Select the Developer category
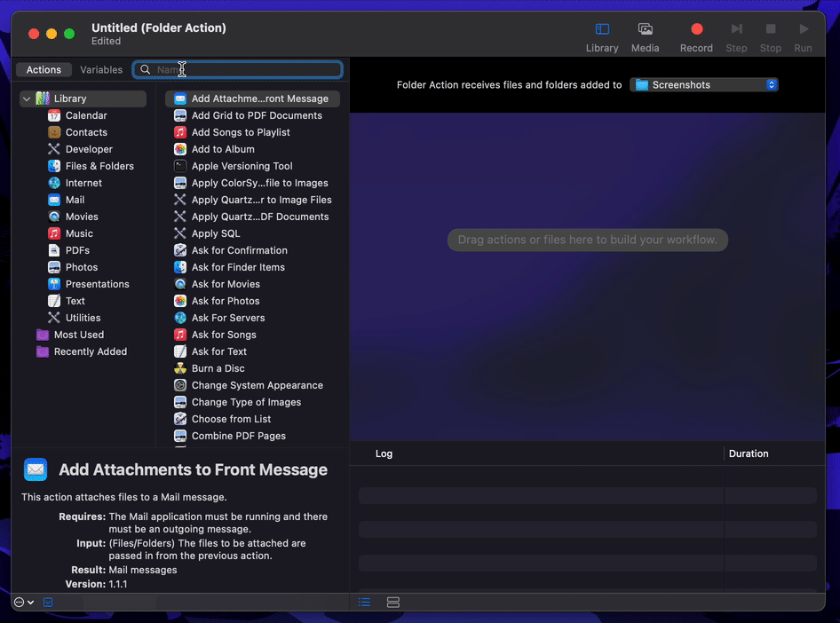This screenshot has height=623, width=840. (89, 149)
